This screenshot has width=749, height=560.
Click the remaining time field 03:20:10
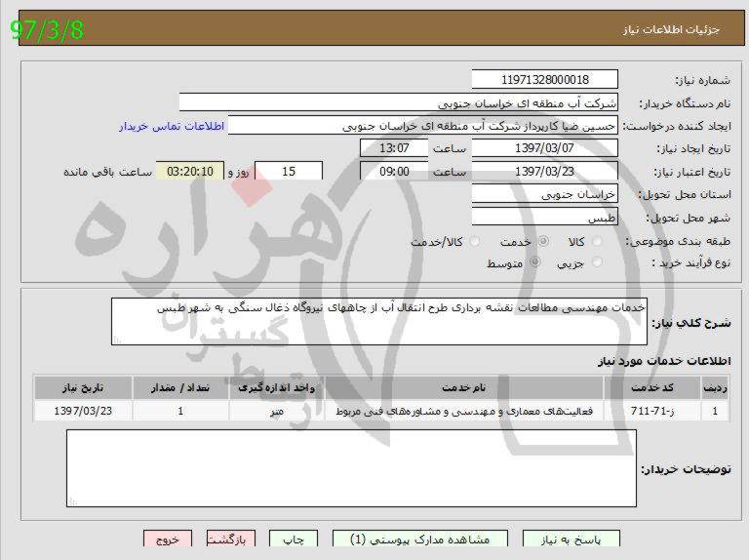(190, 171)
